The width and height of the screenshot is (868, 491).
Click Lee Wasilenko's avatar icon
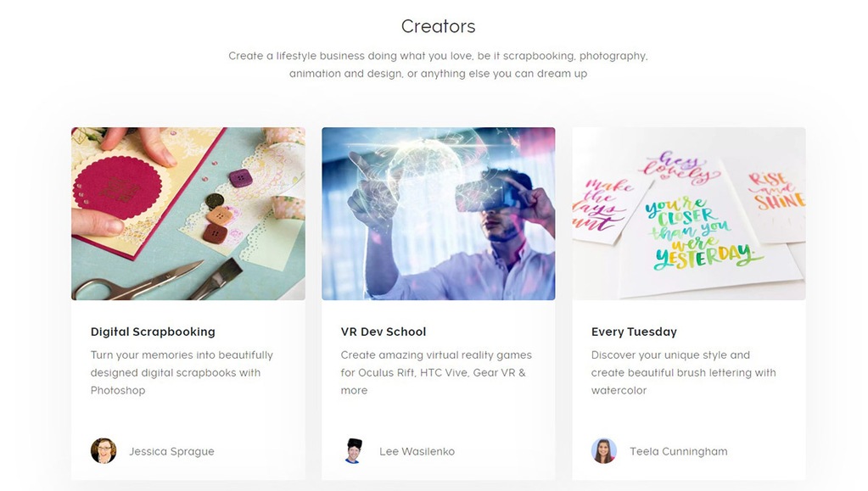(x=354, y=450)
